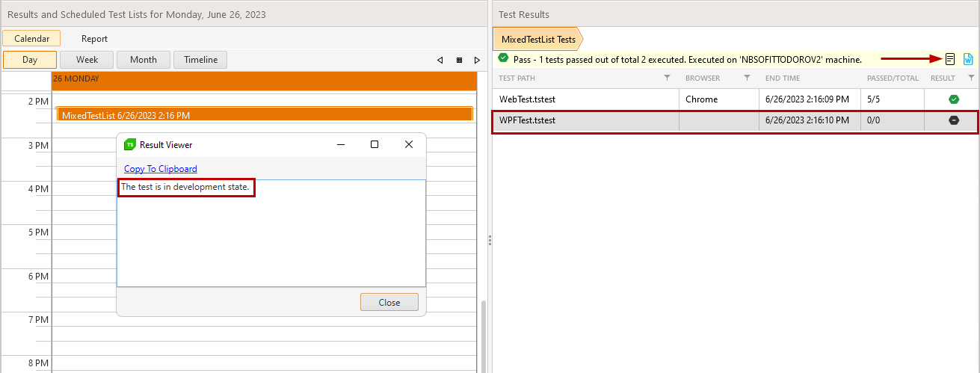
Task: Click the calendar vertical scrollbar
Action: pyautogui.click(x=482, y=336)
